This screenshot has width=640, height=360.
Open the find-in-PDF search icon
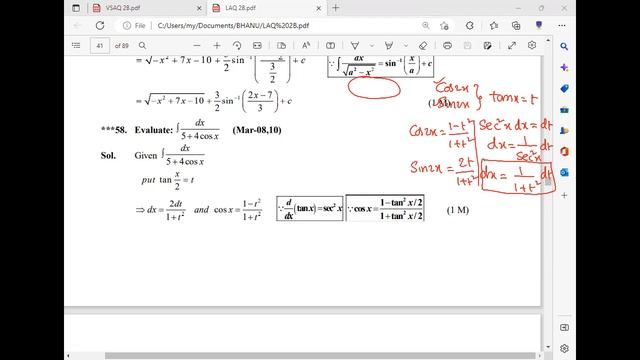142,46
